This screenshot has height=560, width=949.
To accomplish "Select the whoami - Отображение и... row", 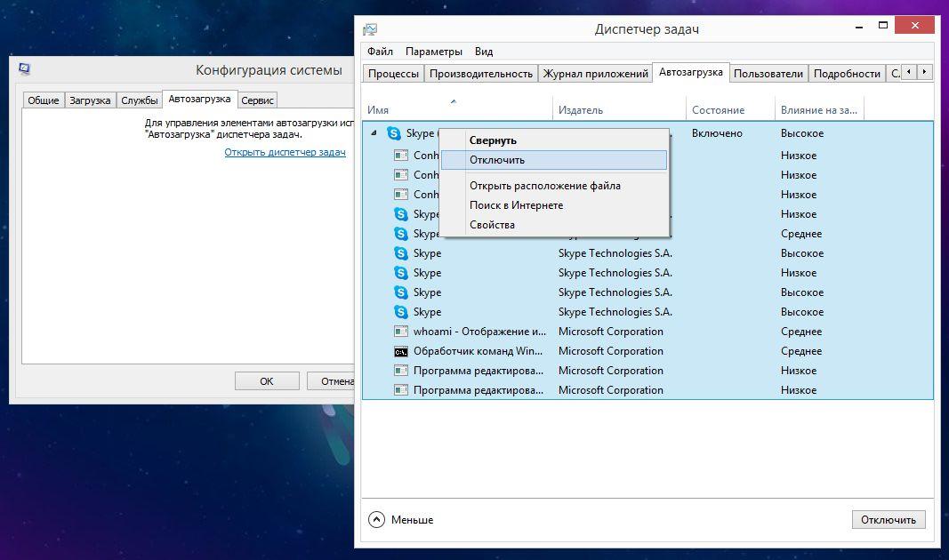I will [647, 332].
